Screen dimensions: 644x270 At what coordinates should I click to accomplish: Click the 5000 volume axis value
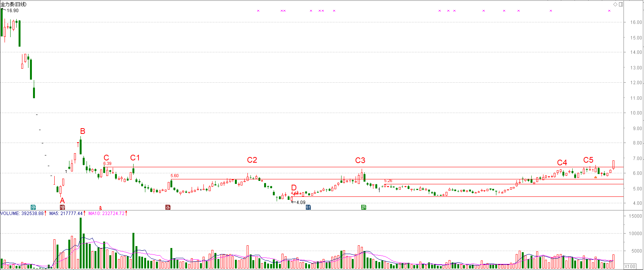(x=637, y=251)
